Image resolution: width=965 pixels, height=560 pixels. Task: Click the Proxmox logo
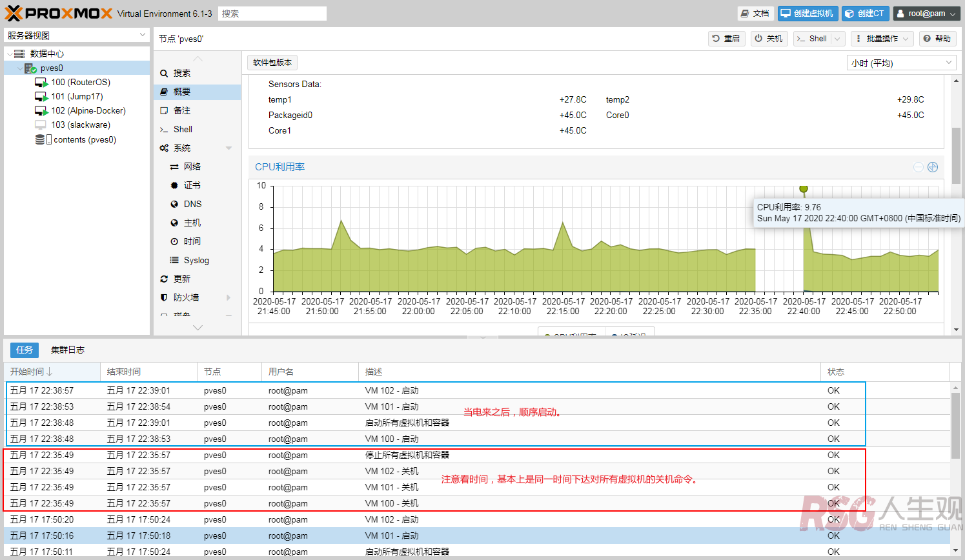(x=59, y=13)
